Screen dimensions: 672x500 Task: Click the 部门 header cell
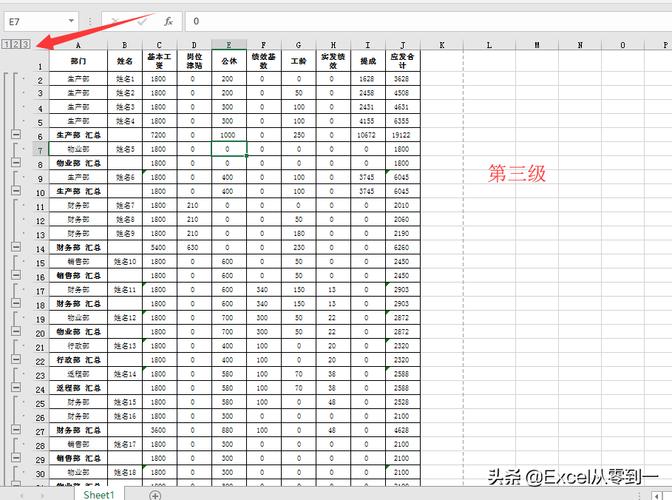point(78,61)
